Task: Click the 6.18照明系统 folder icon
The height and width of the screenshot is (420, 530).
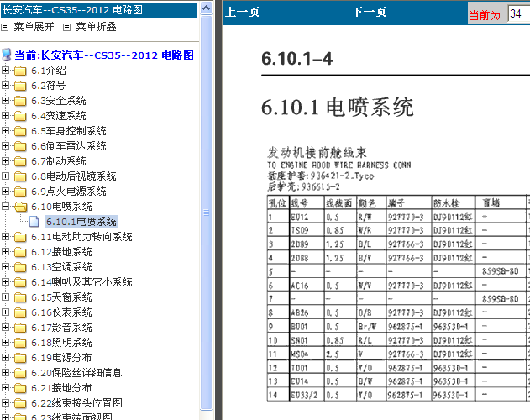Action: coord(20,343)
